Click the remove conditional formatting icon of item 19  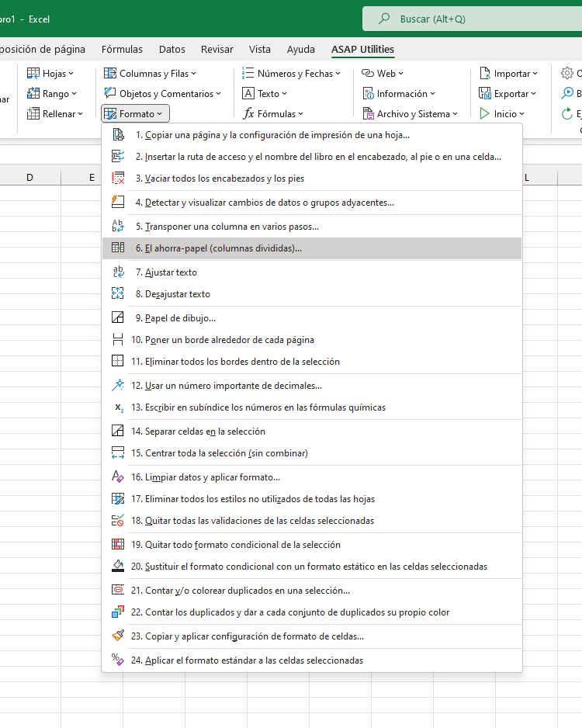tap(118, 545)
